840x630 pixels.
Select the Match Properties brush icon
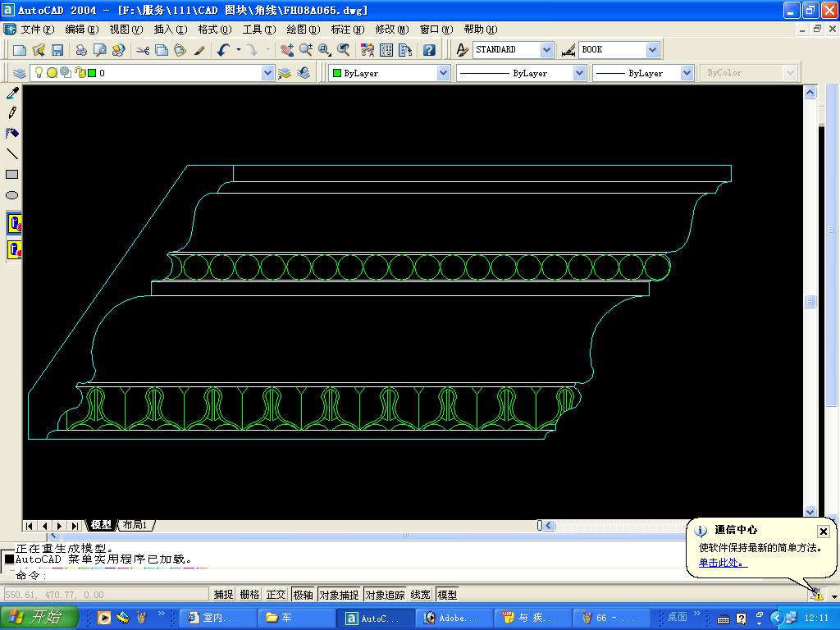[199, 50]
